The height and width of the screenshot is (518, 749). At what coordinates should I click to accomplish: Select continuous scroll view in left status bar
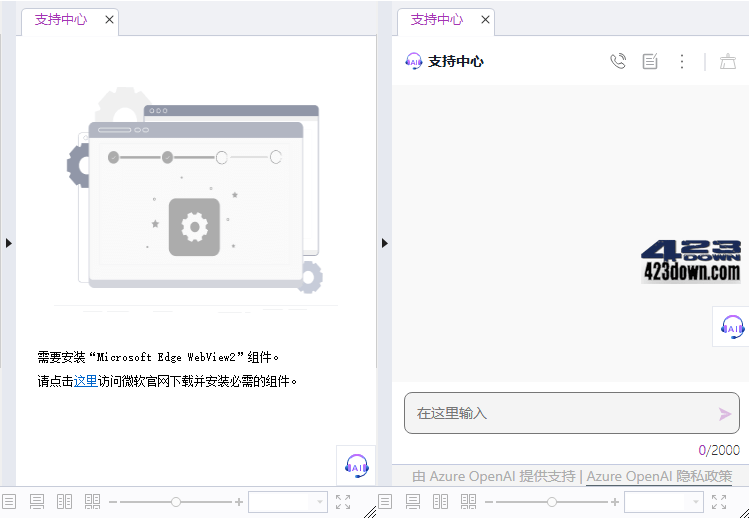(x=37, y=502)
